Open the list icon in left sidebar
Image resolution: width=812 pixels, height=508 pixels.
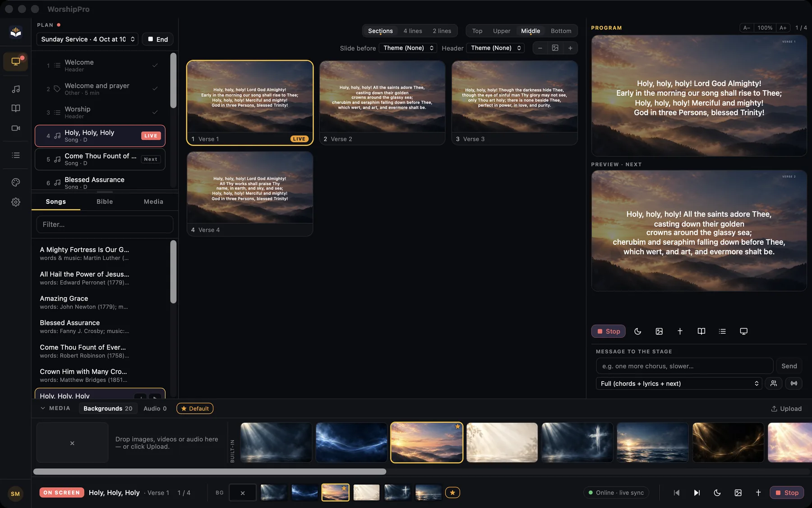pos(16,155)
